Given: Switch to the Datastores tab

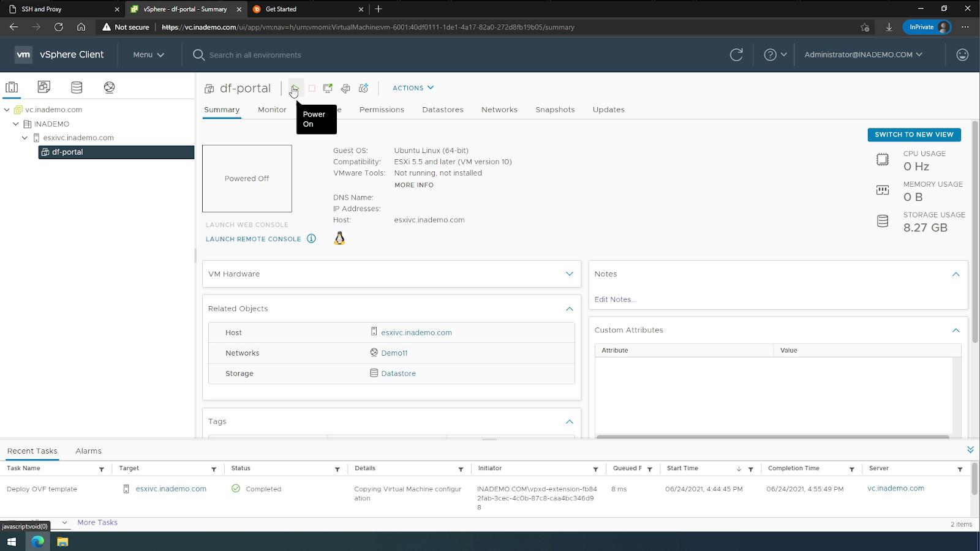Looking at the screenshot, I should 443,110.
